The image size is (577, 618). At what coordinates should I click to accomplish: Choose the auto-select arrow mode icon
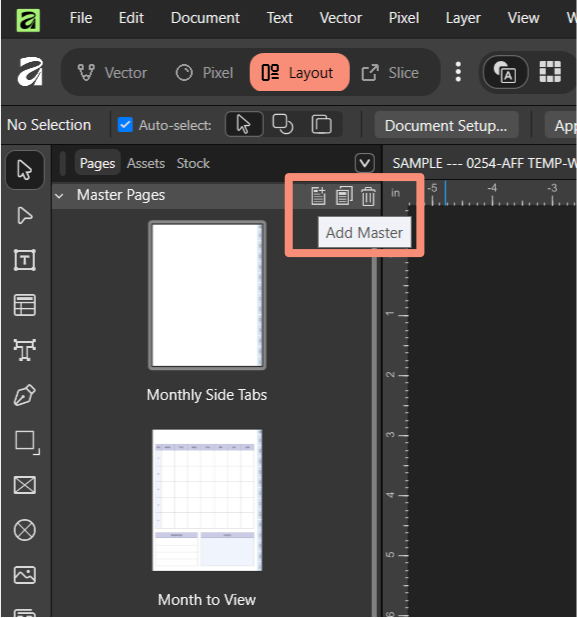point(244,125)
